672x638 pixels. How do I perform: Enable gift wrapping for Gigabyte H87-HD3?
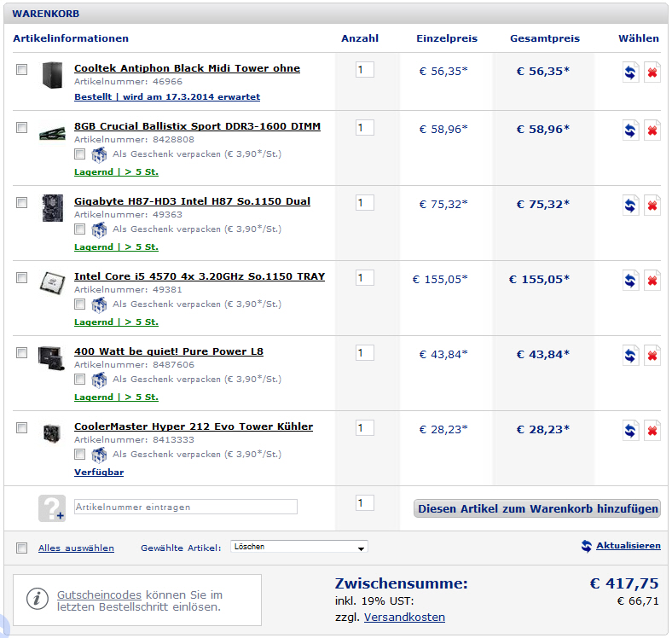pos(79,229)
